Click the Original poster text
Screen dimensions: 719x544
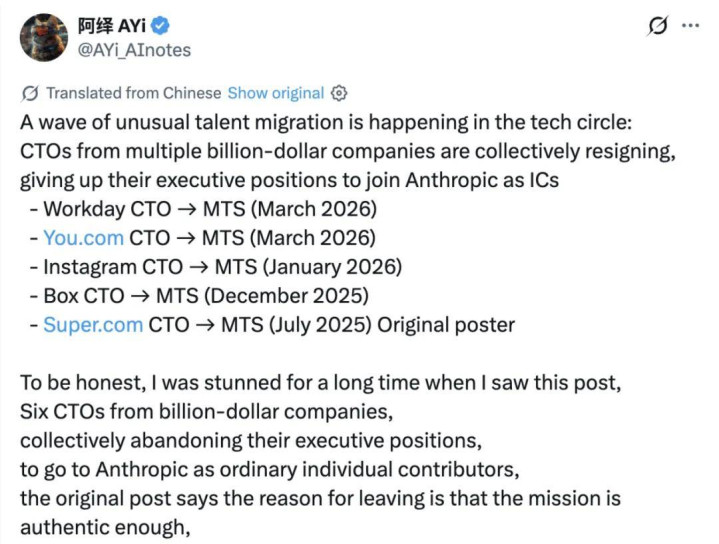point(446,325)
